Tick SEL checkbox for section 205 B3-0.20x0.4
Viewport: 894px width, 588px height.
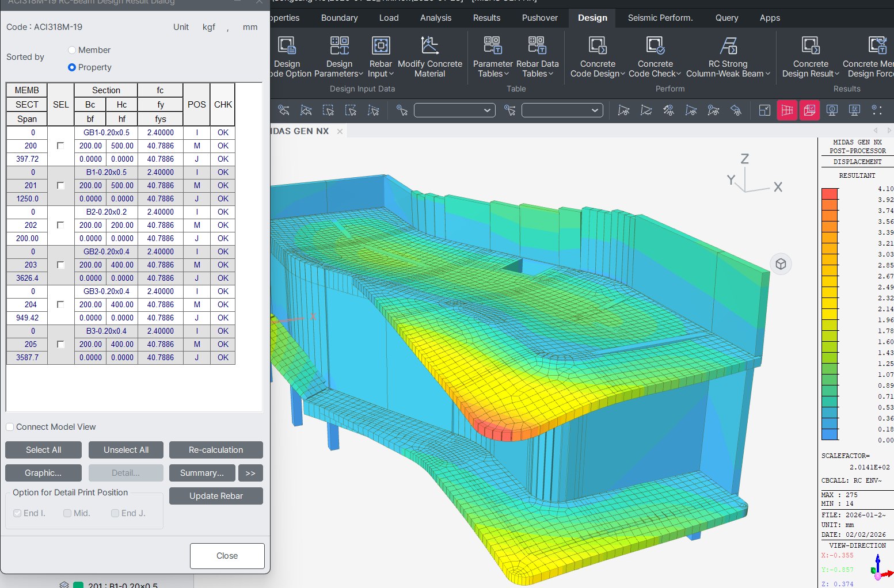click(60, 344)
